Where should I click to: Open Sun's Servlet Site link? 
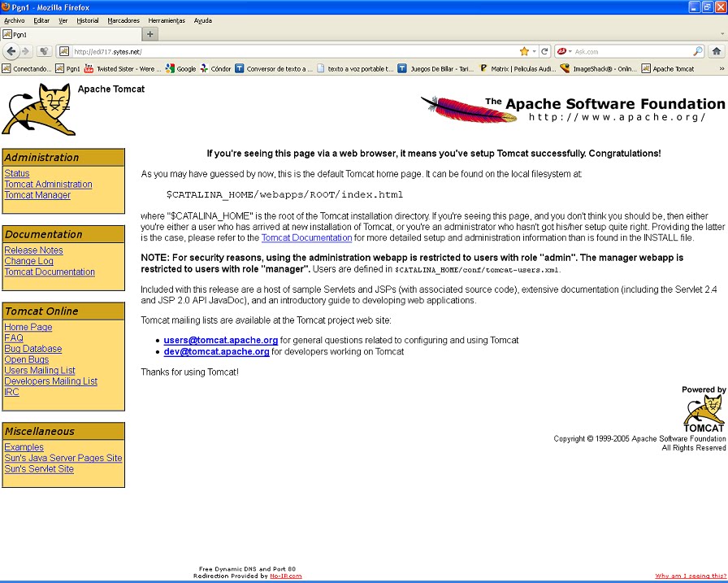click(x=39, y=468)
